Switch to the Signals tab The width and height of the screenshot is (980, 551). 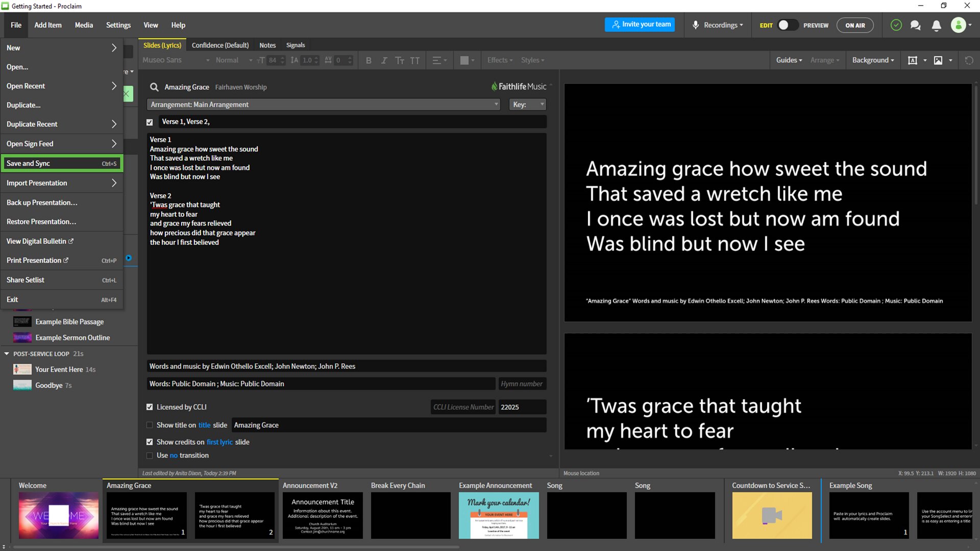[x=296, y=45]
